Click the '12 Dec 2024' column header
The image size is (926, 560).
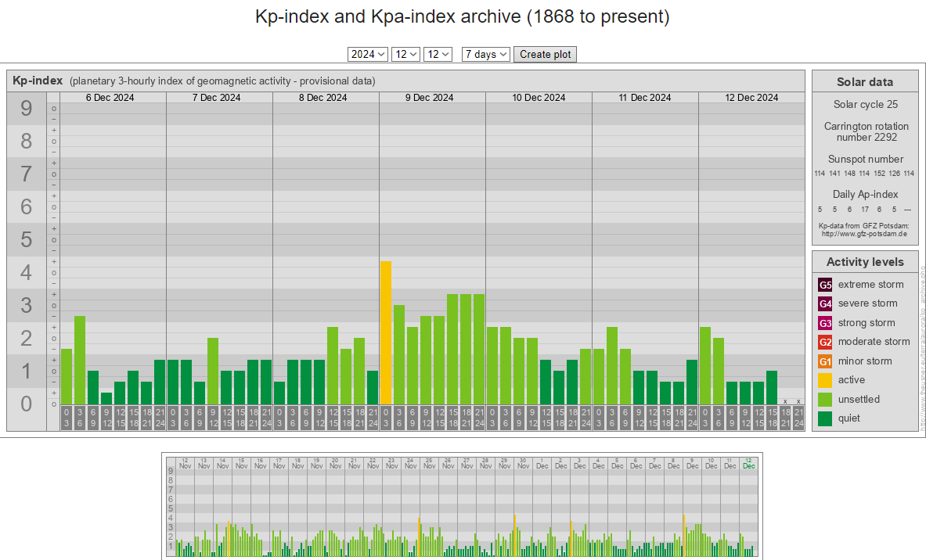point(751,97)
